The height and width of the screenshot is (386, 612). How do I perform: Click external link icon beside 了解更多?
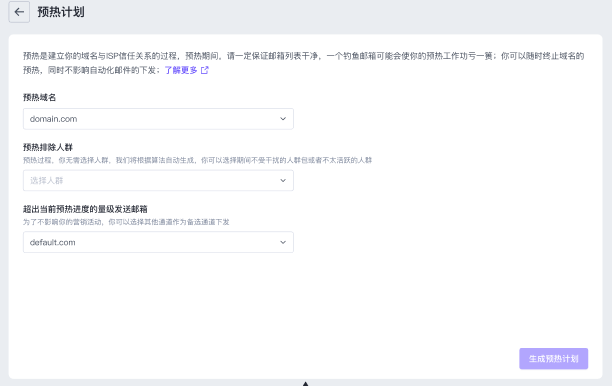tap(205, 70)
